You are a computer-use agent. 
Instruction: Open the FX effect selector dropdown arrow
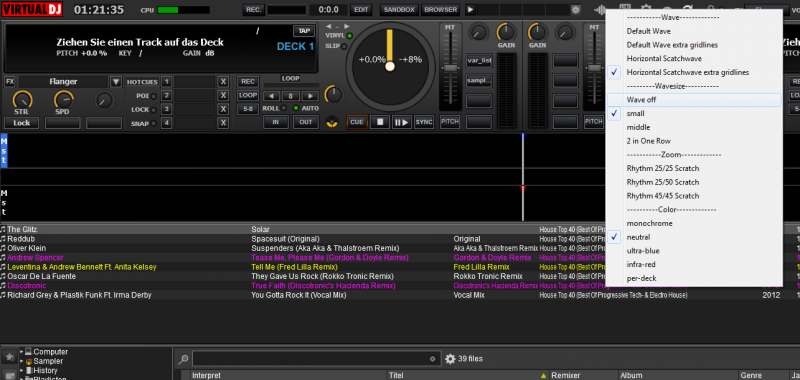pyautogui.click(x=116, y=82)
